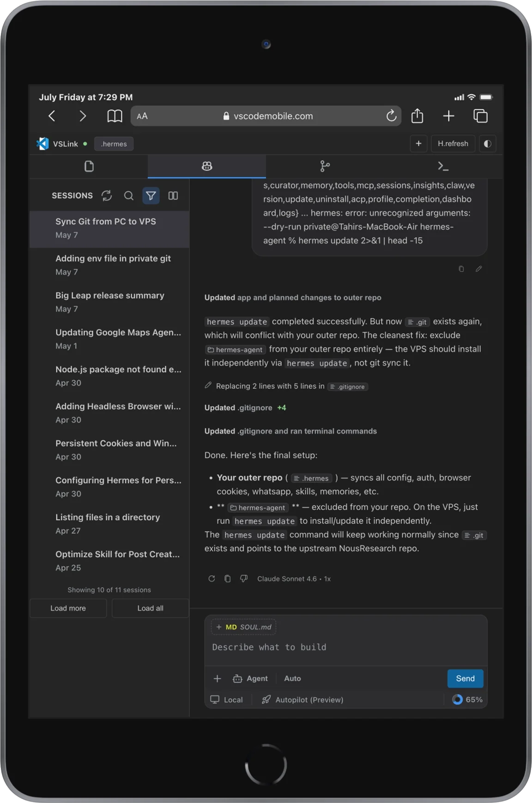
Task: Go back with Safari back arrow
Action: [x=52, y=116]
